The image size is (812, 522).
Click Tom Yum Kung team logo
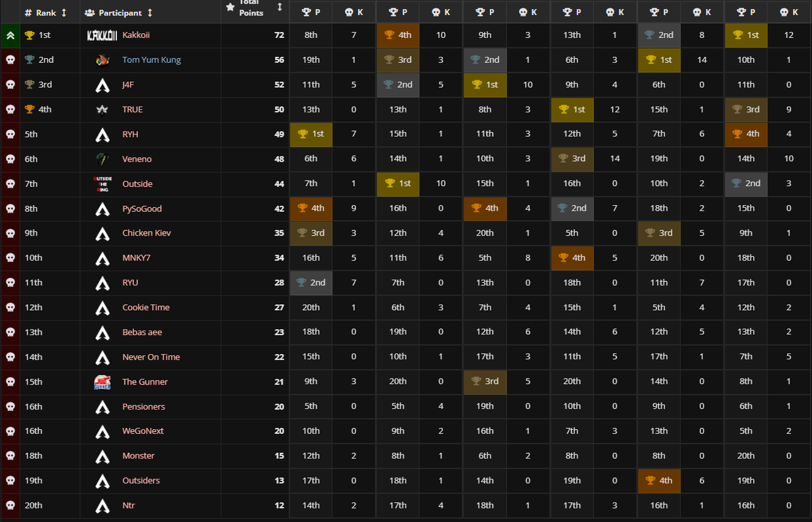(102, 60)
